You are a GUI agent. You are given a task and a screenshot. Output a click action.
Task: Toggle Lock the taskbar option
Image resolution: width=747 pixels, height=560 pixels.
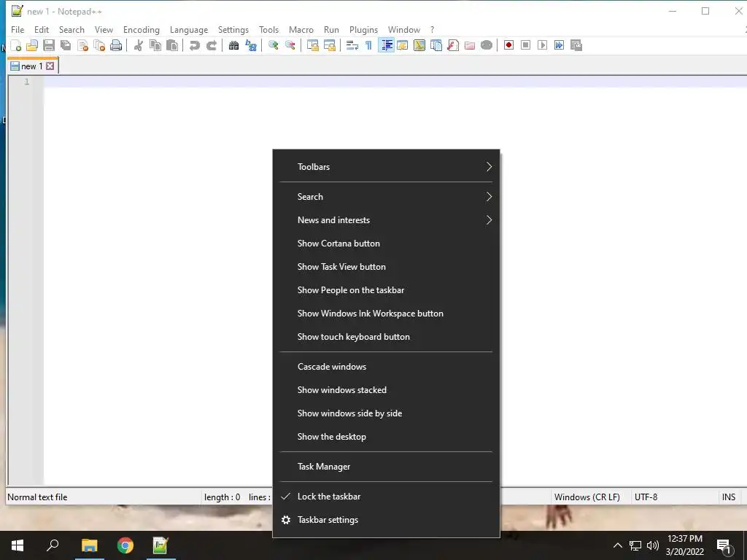click(387, 496)
